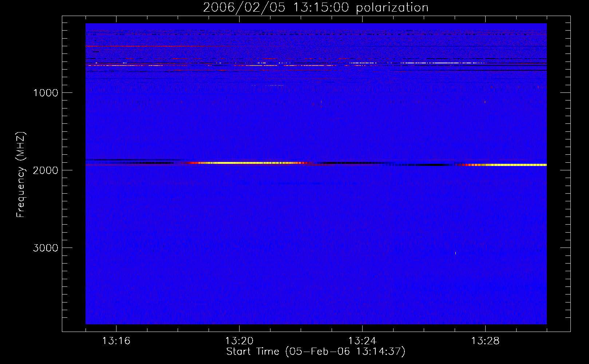Click the 3000 frequency tick label
Screen dimensions: 589x364
46,248
